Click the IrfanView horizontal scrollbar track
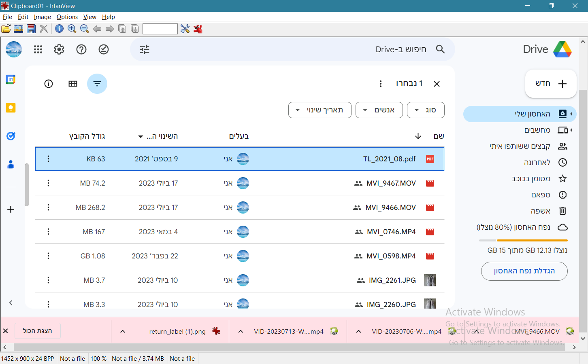The width and height of the screenshot is (588, 364). 290,347
